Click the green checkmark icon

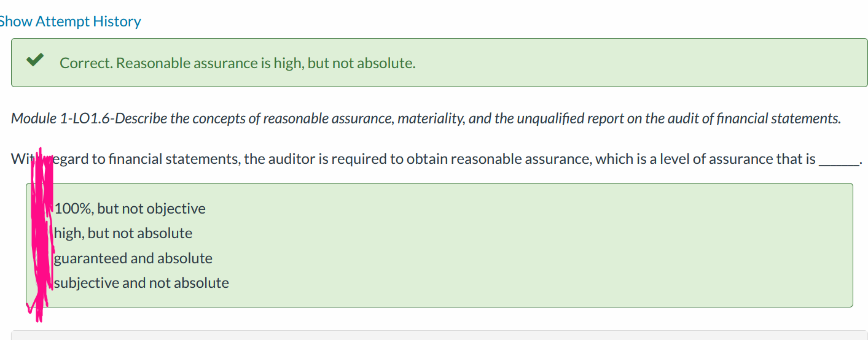(35, 60)
